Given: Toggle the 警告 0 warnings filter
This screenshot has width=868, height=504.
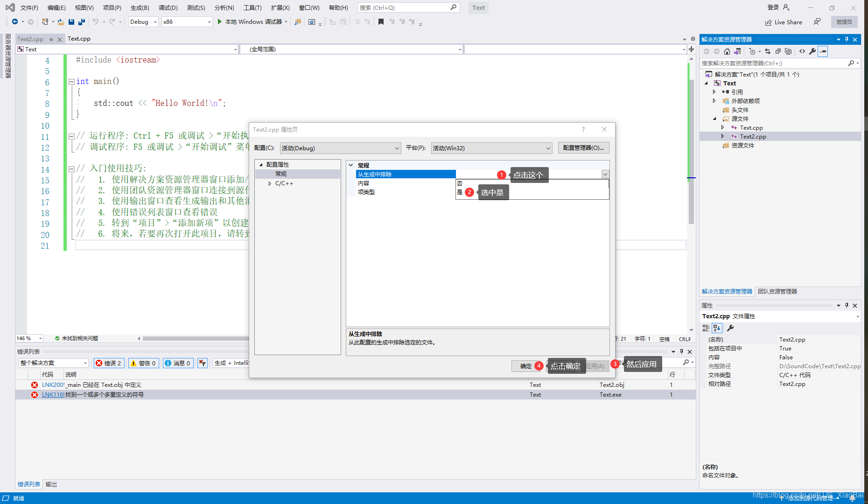Looking at the screenshot, I should tap(143, 363).
